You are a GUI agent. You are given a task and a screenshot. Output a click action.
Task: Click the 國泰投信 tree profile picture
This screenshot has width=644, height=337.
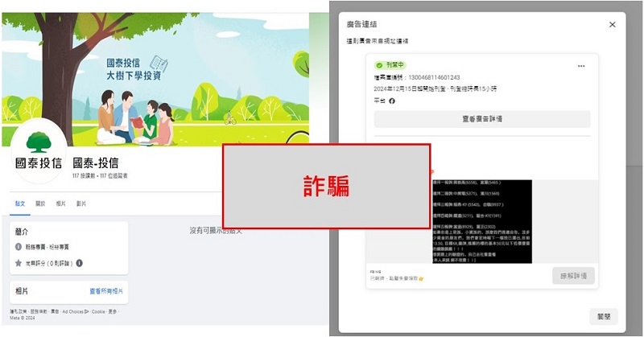[39, 150]
